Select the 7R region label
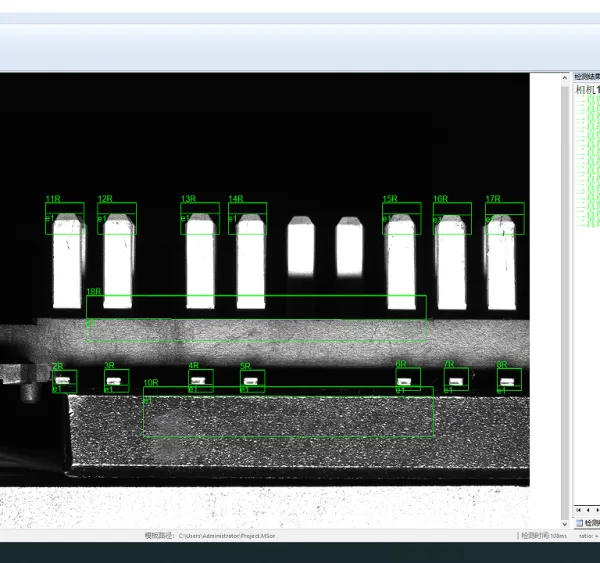The height and width of the screenshot is (563, 600). point(449,364)
